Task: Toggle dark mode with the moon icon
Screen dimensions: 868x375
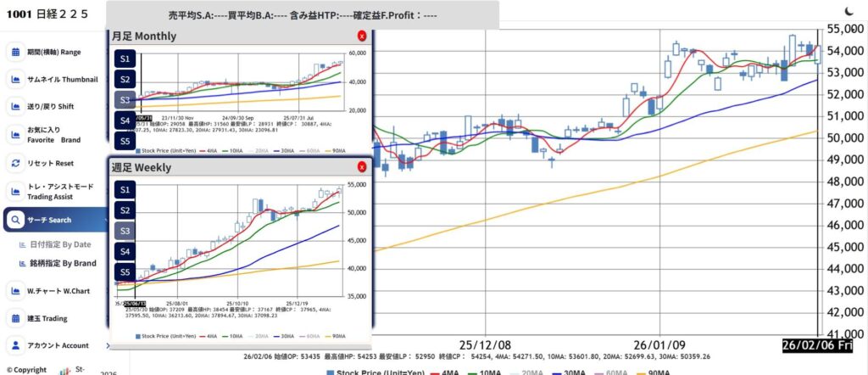Action: pyautogui.click(x=850, y=11)
